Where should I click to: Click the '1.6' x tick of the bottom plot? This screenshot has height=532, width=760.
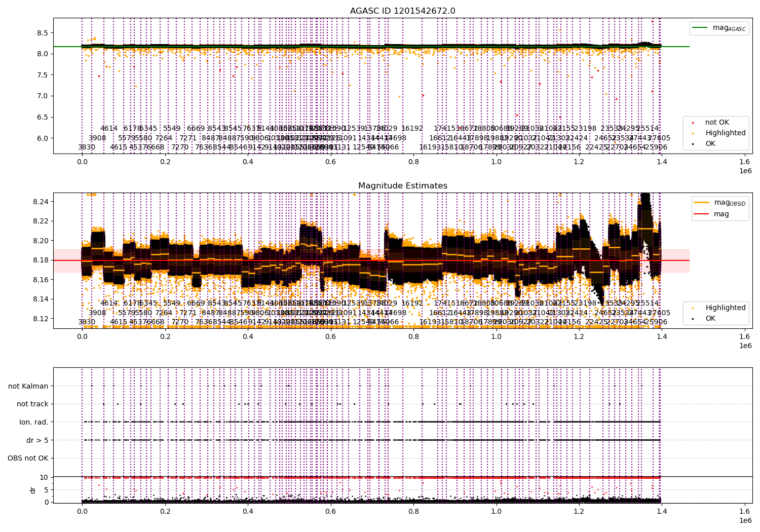[744, 512]
